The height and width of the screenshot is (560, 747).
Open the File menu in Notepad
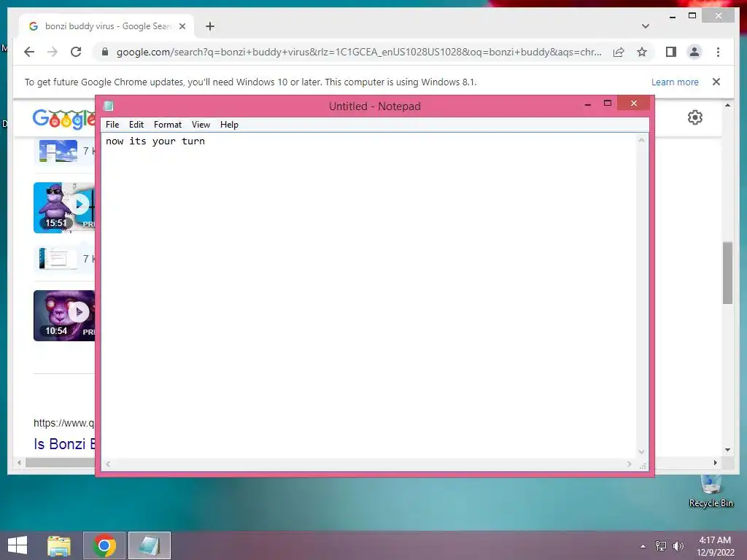[112, 124]
